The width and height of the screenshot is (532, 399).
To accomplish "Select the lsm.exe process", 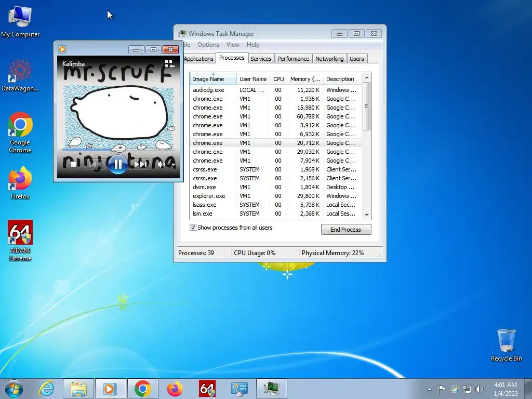I will point(276,214).
